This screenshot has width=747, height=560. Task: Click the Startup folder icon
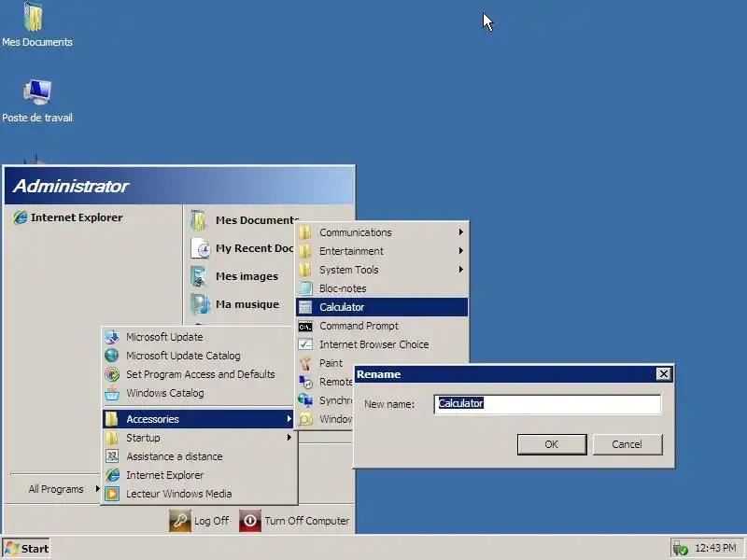click(112, 438)
